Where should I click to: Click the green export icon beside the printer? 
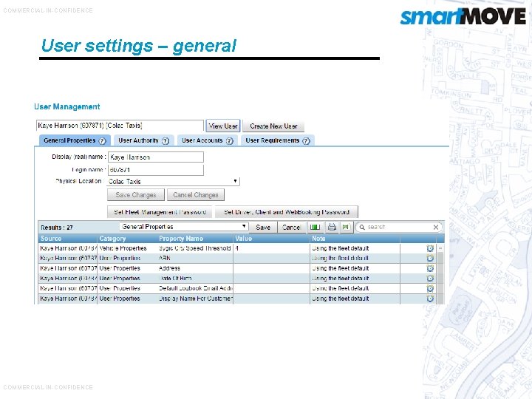(346, 227)
